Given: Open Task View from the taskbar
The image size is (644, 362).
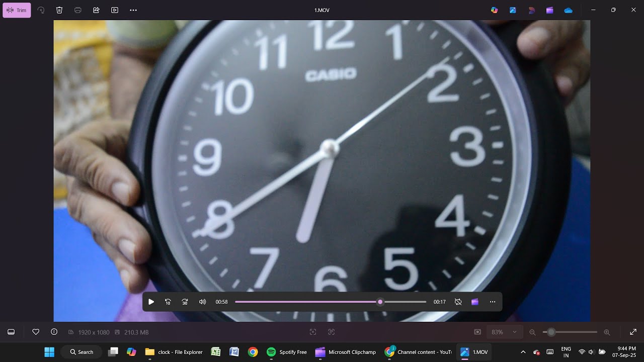Looking at the screenshot, I should (113, 352).
